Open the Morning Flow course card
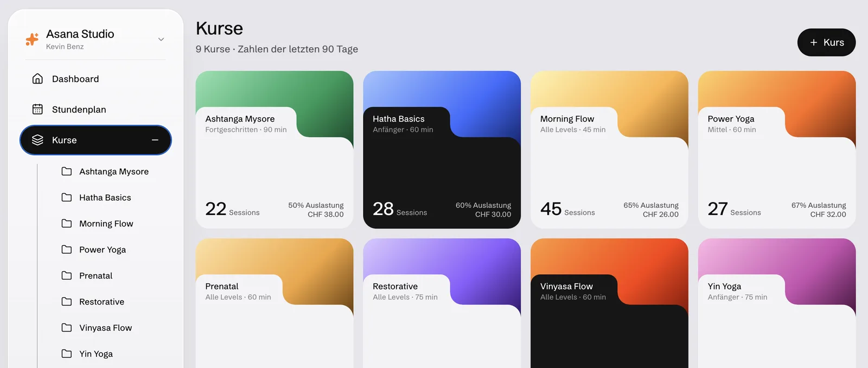 click(x=609, y=150)
